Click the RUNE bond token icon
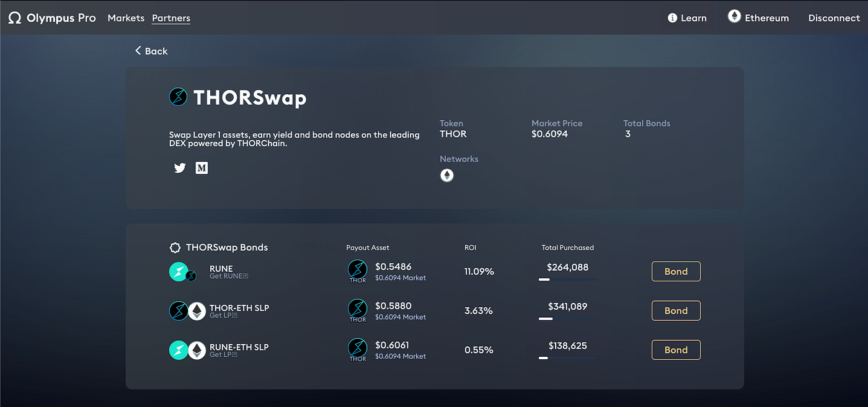868x407 pixels. (183, 272)
